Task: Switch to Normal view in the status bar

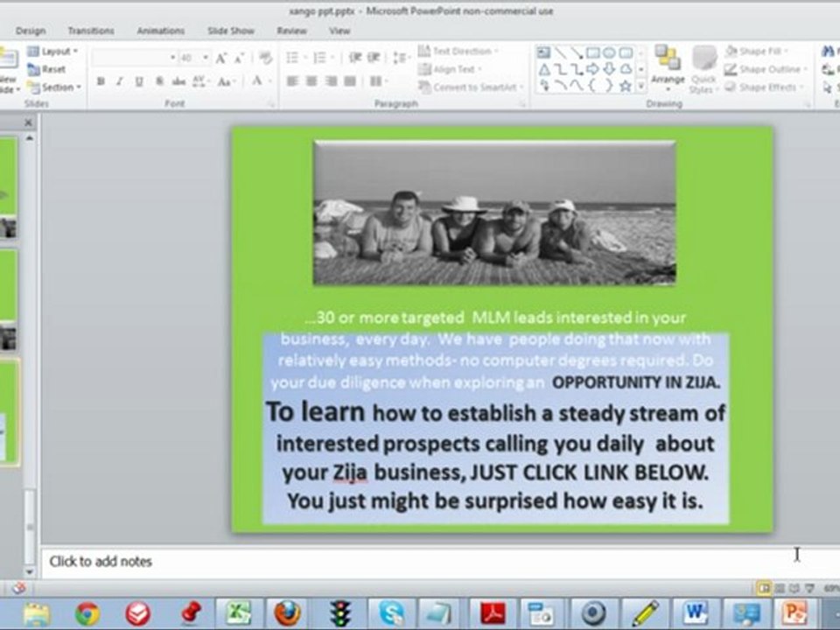Action: [x=764, y=589]
